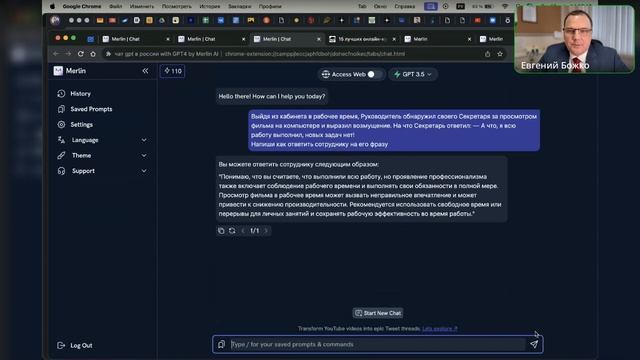Expand the Language section

click(102, 140)
